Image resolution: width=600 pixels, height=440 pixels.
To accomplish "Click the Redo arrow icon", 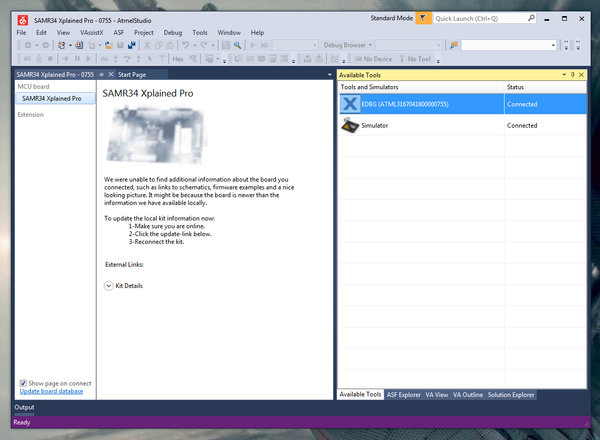I will (204, 45).
